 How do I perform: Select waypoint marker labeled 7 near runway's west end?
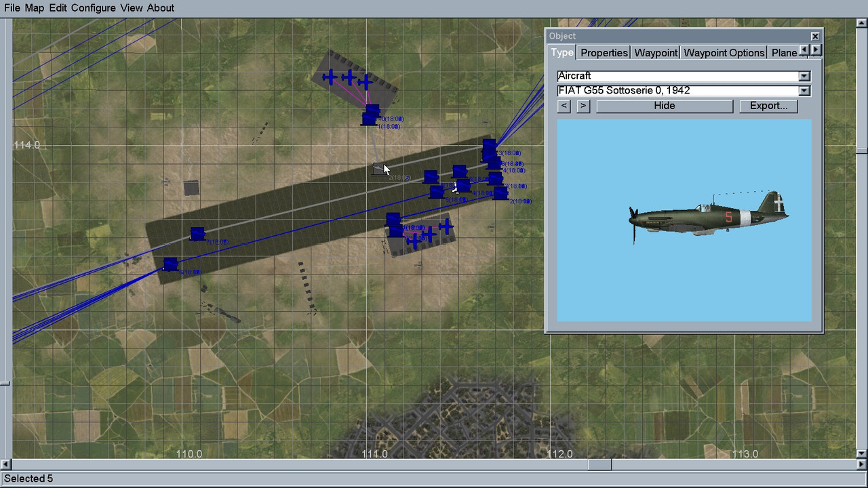pos(197,234)
